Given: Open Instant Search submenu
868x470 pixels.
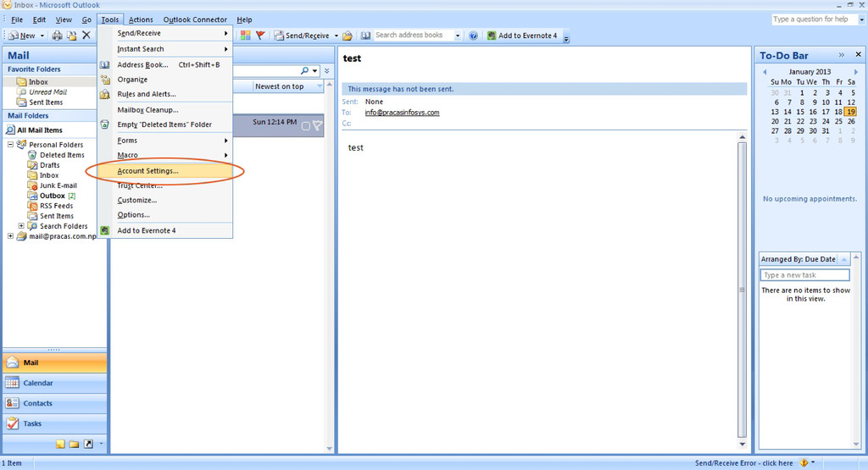Looking at the screenshot, I should pyautogui.click(x=165, y=48).
